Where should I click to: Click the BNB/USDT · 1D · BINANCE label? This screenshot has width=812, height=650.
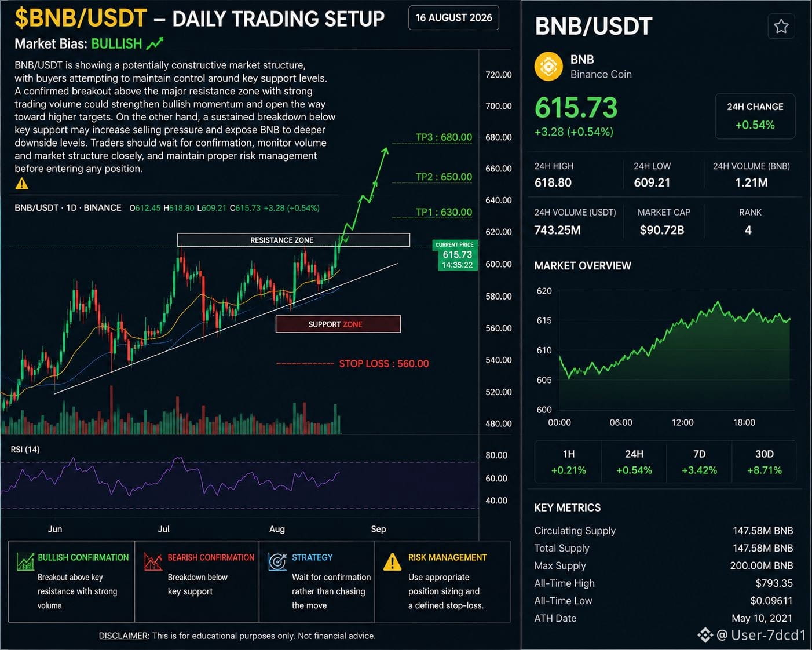pyautogui.click(x=68, y=207)
